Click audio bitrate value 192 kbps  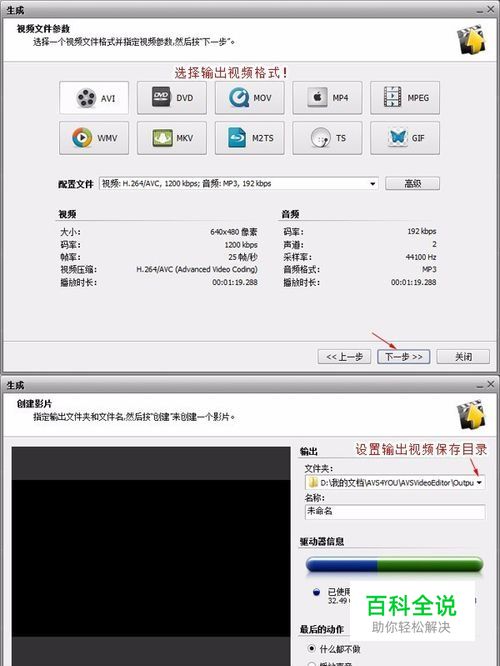(x=421, y=231)
